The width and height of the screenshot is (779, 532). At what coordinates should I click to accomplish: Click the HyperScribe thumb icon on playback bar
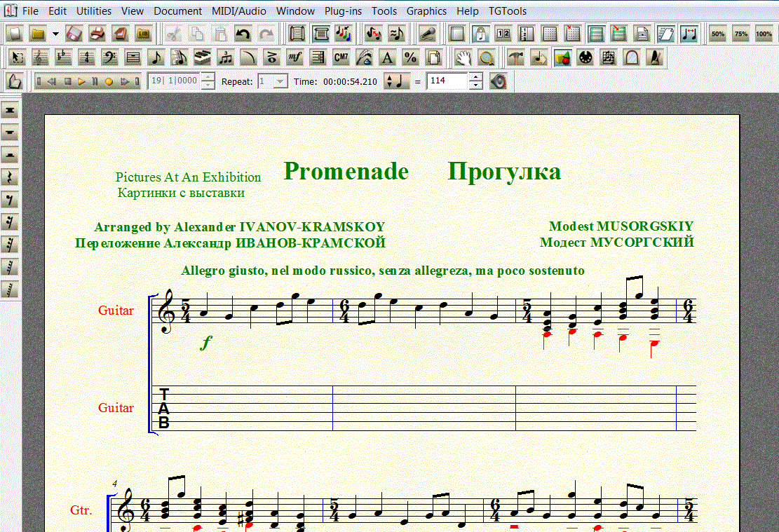tap(15, 81)
